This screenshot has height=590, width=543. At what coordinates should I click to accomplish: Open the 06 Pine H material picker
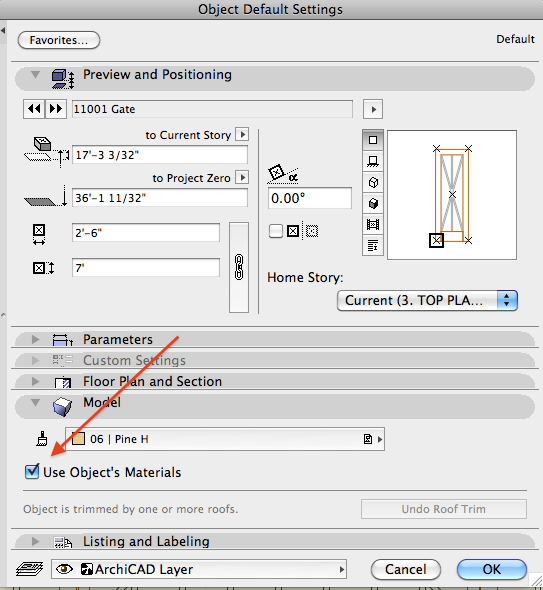click(x=225, y=439)
